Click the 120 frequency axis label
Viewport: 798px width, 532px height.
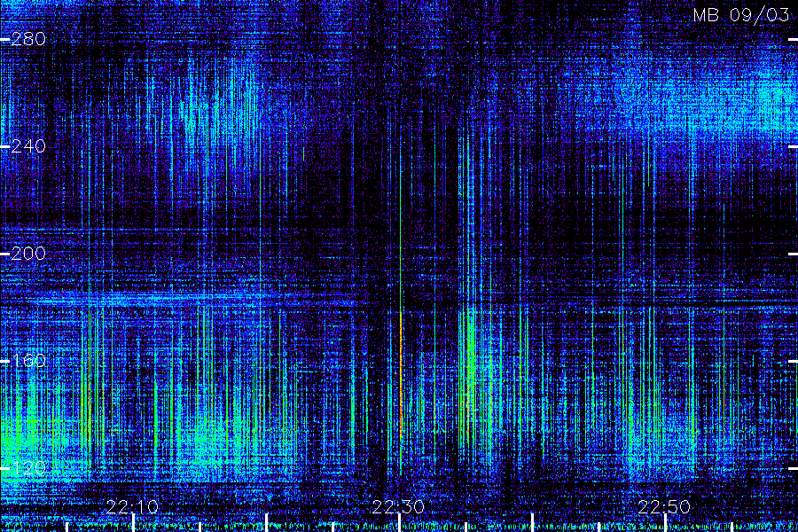(28, 468)
